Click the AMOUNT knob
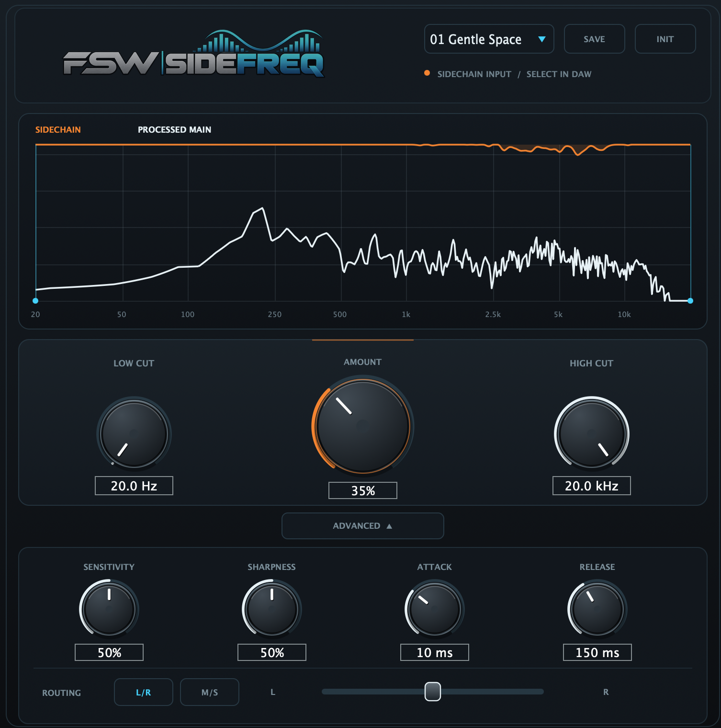The height and width of the screenshot is (728, 721). click(363, 426)
